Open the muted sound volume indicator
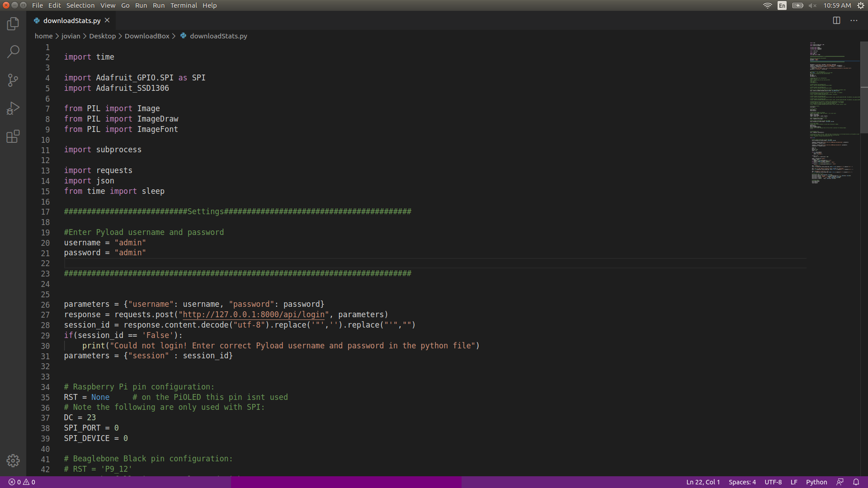Image resolution: width=868 pixels, height=488 pixels. pos(812,5)
